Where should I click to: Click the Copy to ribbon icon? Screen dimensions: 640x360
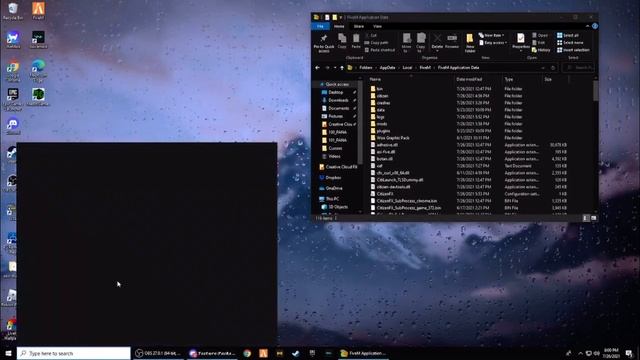point(421,43)
